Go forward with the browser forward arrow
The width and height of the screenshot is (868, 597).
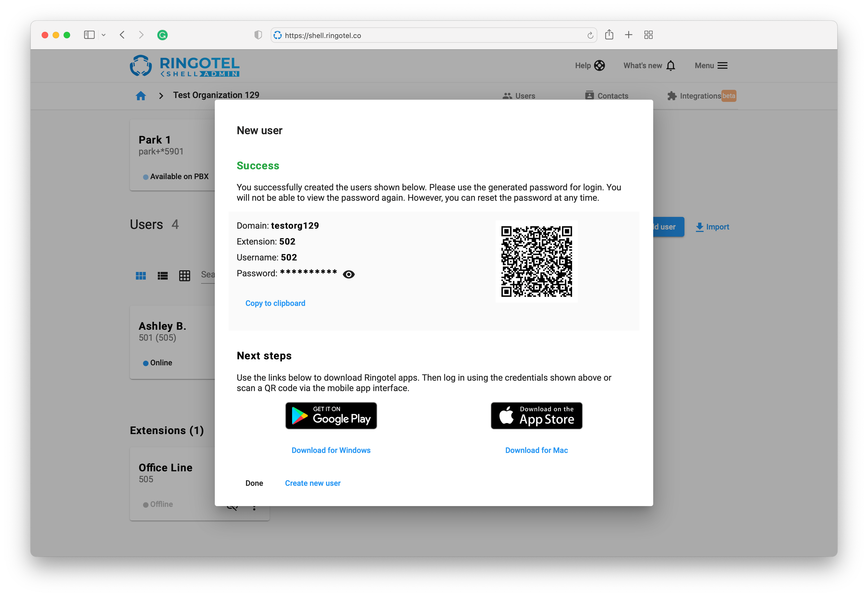coord(141,35)
